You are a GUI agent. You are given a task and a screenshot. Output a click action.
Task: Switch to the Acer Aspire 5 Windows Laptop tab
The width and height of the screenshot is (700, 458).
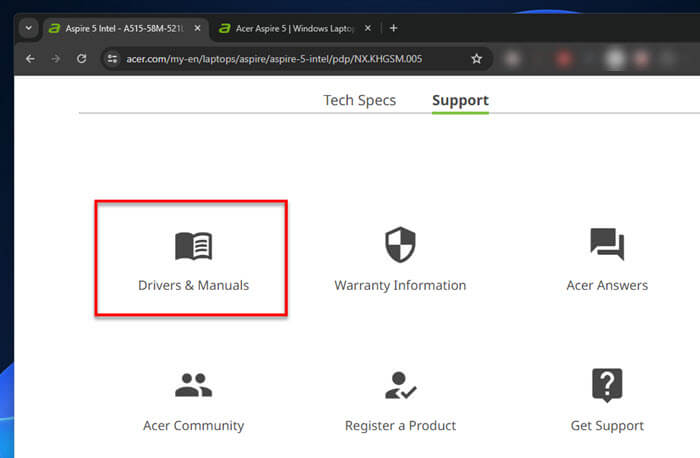tap(295, 29)
